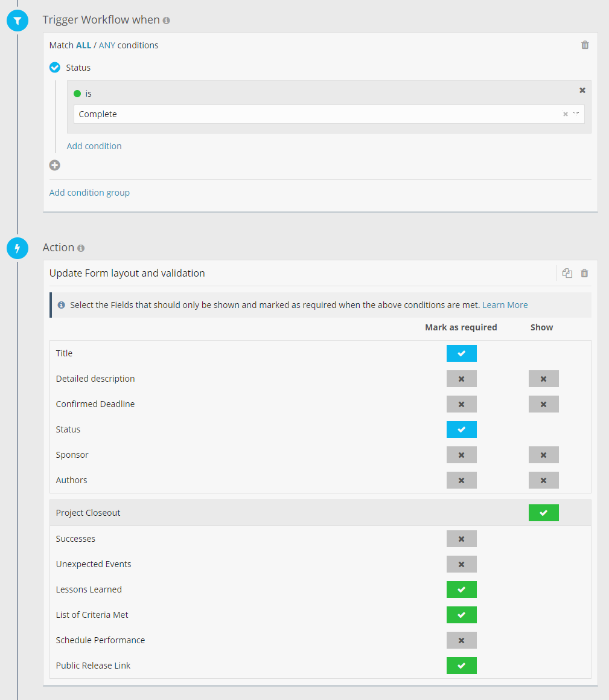
Task: Remove the 'is' condition with X icon
Action: click(582, 90)
